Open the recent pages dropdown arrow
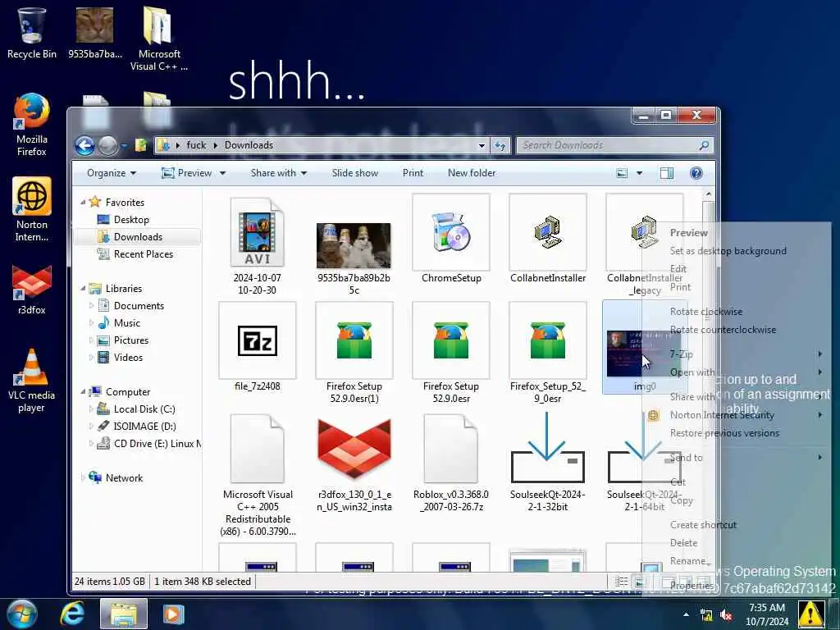Screen dimensions: 840x630 pos(124,145)
